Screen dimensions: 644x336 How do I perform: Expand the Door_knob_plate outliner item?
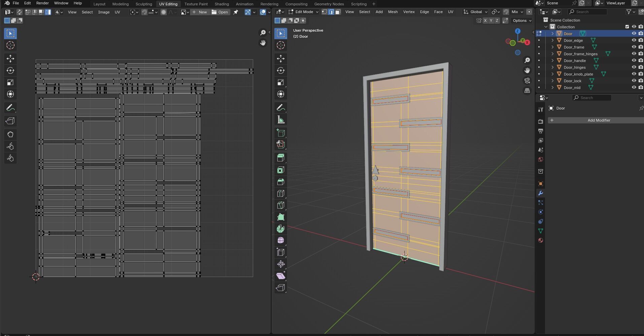(x=552, y=74)
